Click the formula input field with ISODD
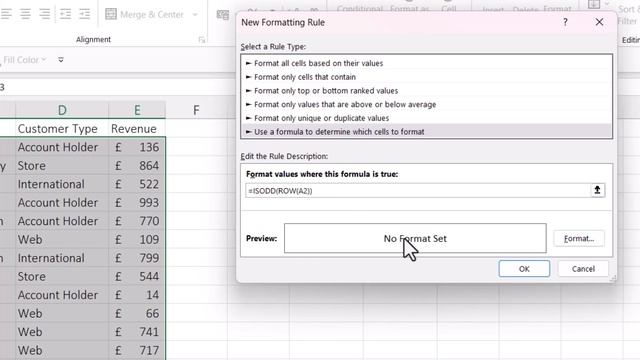 tap(418, 191)
